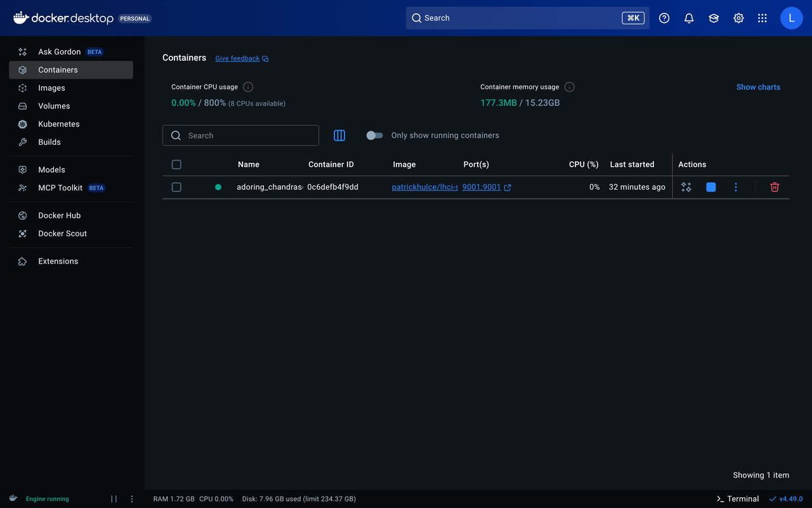The image size is (812, 508).
Task: Open the patrickhulce/lhci image link
Action: [x=424, y=187]
